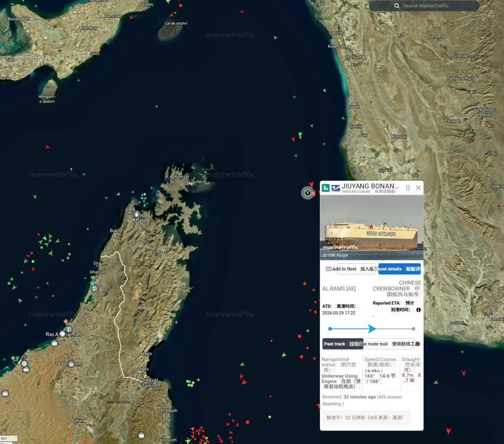
Task: Click the ATD date 2026-03-29 17:22
Action: click(339, 313)
